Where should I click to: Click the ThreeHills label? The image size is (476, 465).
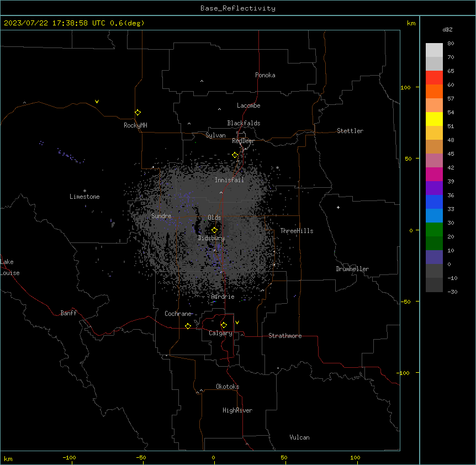[x=297, y=231]
